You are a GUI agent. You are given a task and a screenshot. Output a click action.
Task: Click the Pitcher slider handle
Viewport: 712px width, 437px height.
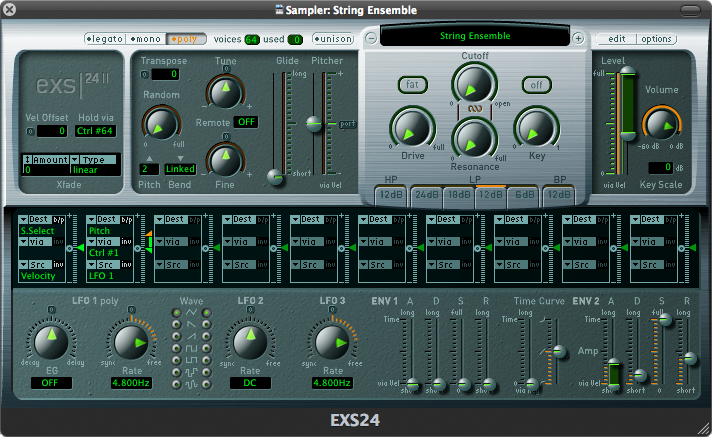coord(314,124)
